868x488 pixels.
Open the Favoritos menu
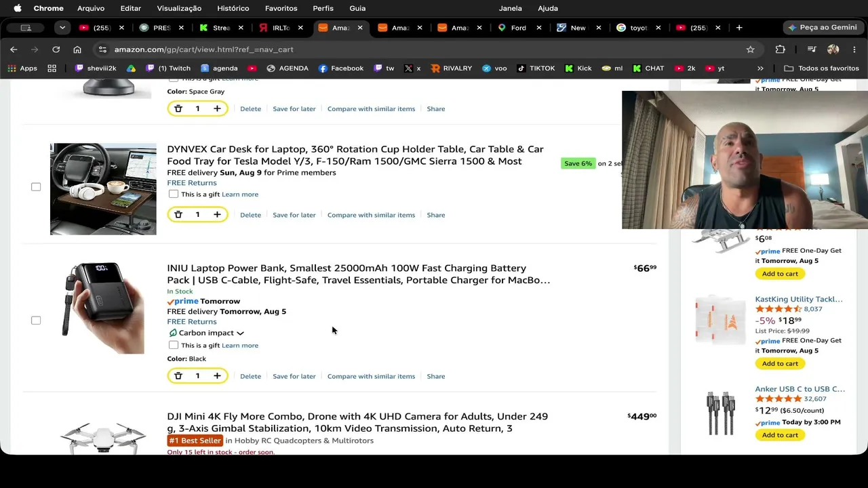pyautogui.click(x=281, y=8)
